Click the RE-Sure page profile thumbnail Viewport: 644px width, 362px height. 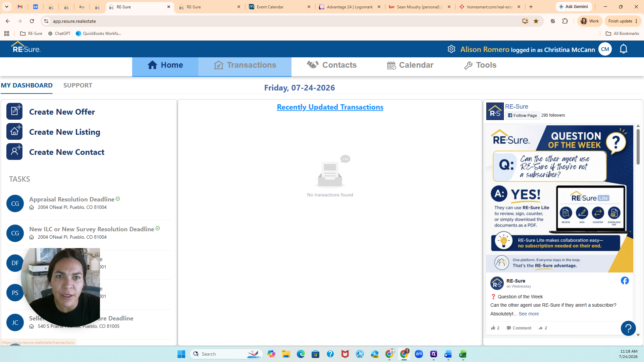tap(495, 111)
